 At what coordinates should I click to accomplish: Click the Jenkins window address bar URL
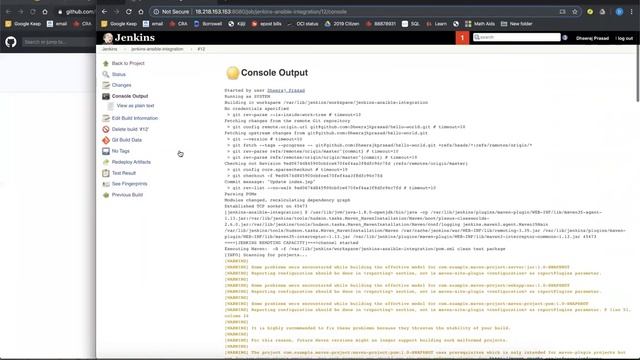271,12
